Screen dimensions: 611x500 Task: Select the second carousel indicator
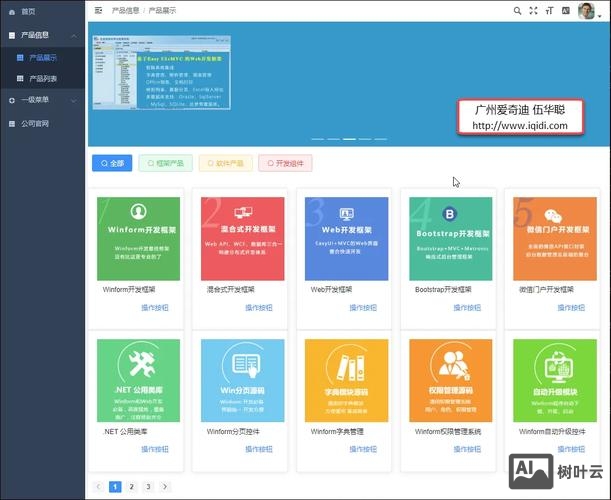[334, 139]
